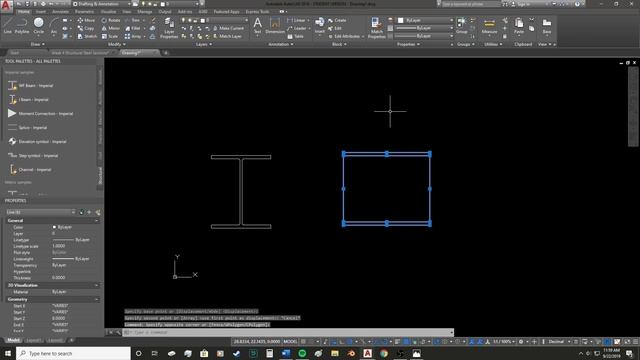Open the Model layout tab

tap(13, 340)
